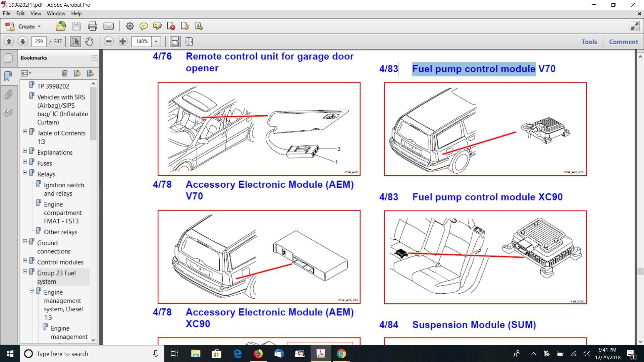Expand the Fuses bookmark
The height and width of the screenshot is (362, 644).
(x=25, y=162)
